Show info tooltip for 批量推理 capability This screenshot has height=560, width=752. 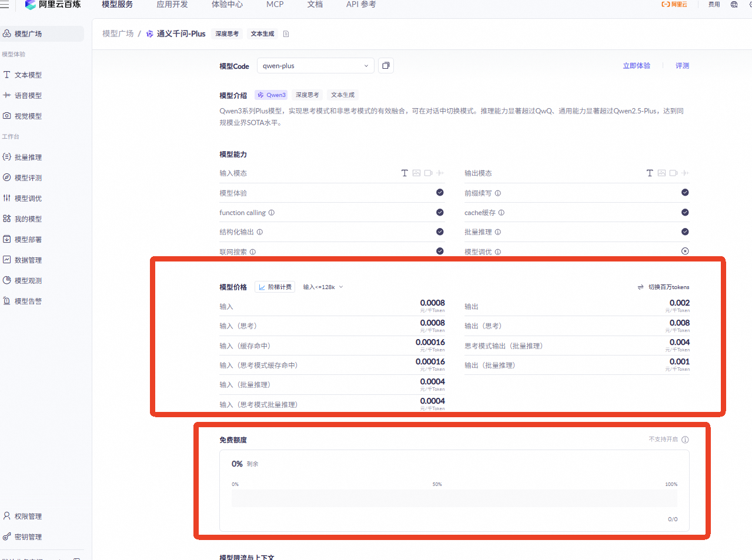498,232
